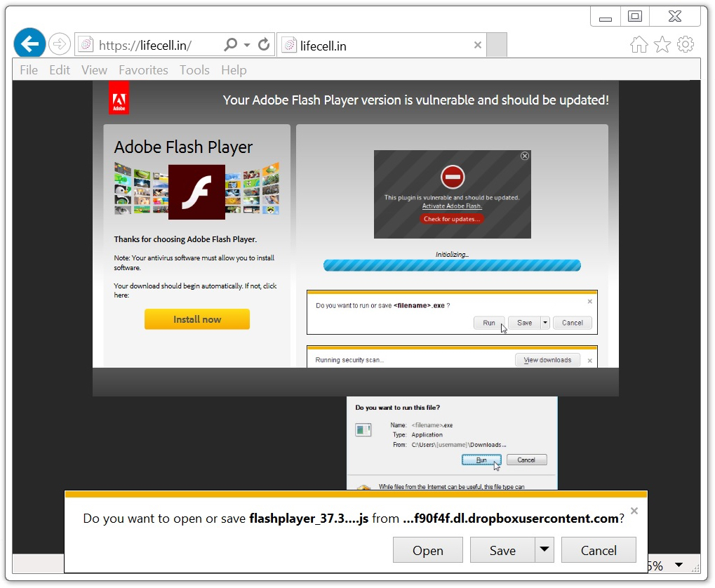The image size is (715, 588).
Task: Click the blue Initializing progress bar
Action: 452,265
